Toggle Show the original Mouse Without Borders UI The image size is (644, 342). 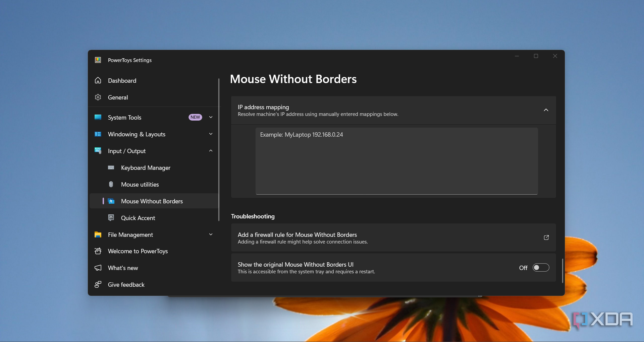(541, 267)
